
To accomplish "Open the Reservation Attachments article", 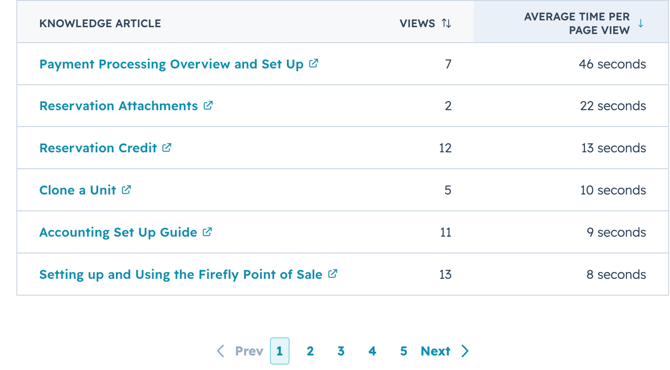I will click(118, 106).
